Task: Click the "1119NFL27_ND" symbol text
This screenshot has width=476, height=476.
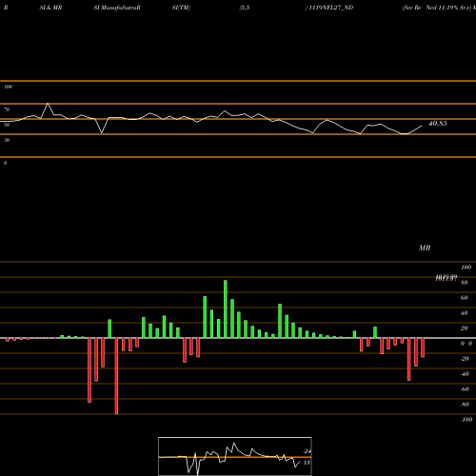Action: 330,8
